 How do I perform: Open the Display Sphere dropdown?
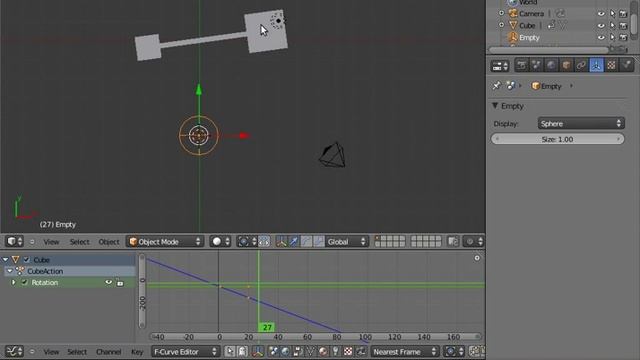581,124
